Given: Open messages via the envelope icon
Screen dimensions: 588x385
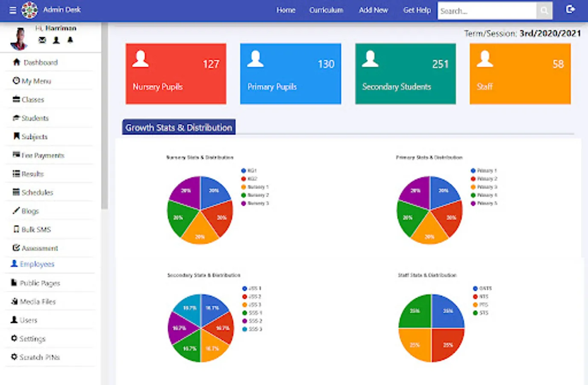Looking at the screenshot, I should pyautogui.click(x=42, y=40).
